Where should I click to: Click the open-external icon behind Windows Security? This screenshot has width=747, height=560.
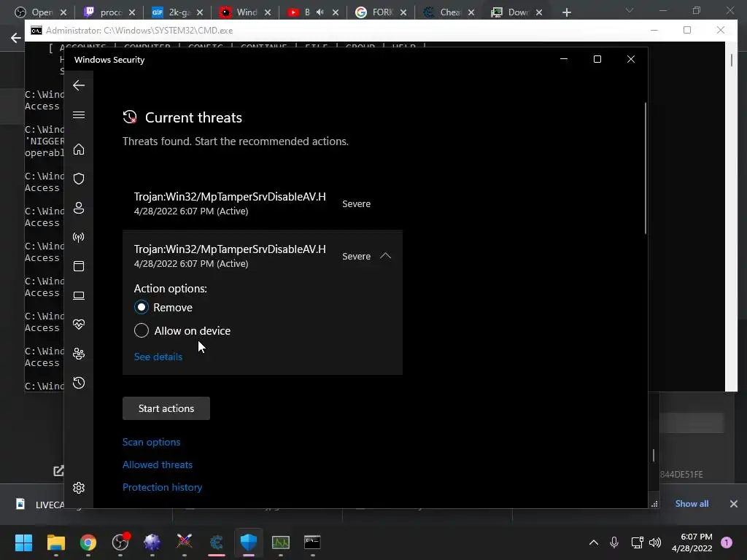(58, 471)
